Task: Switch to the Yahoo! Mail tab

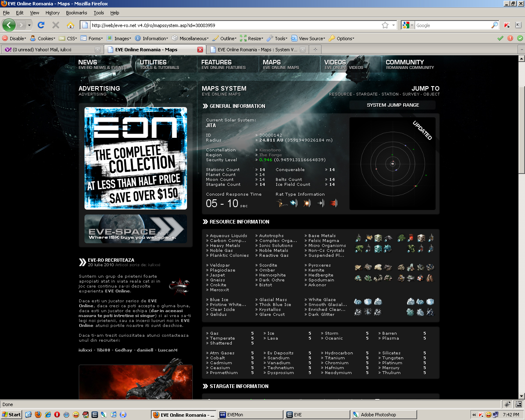Action: tap(52, 50)
